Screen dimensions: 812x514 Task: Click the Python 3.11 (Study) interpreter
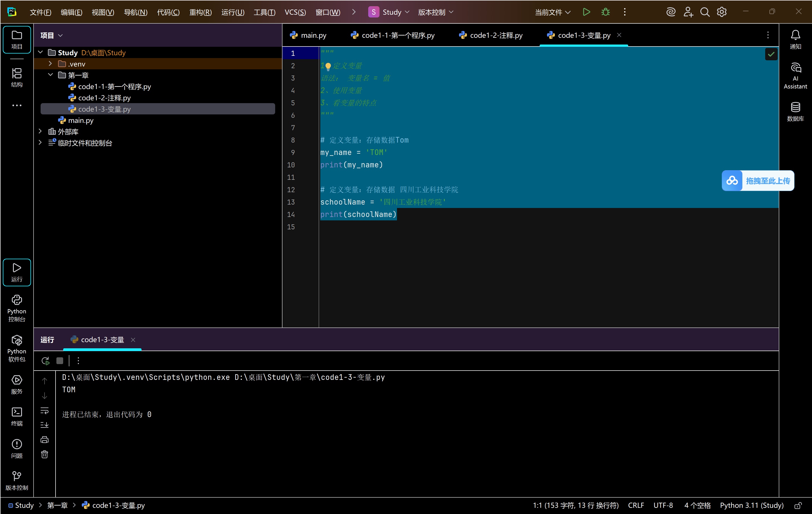point(751,505)
